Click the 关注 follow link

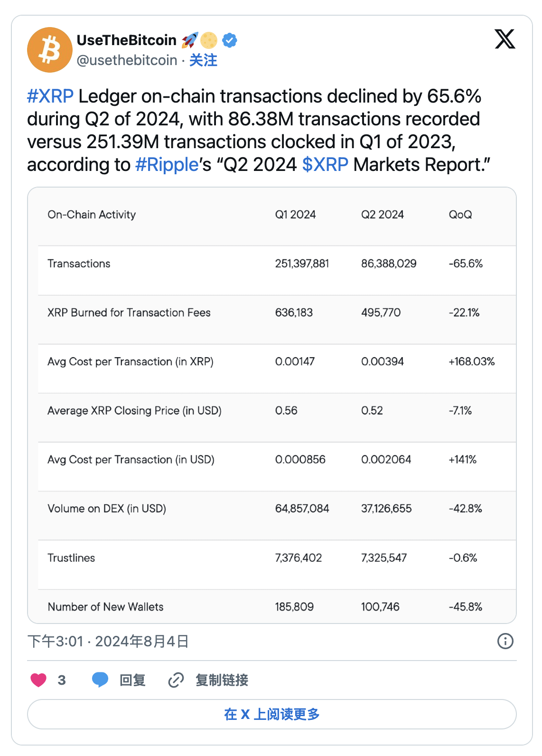[x=203, y=60]
